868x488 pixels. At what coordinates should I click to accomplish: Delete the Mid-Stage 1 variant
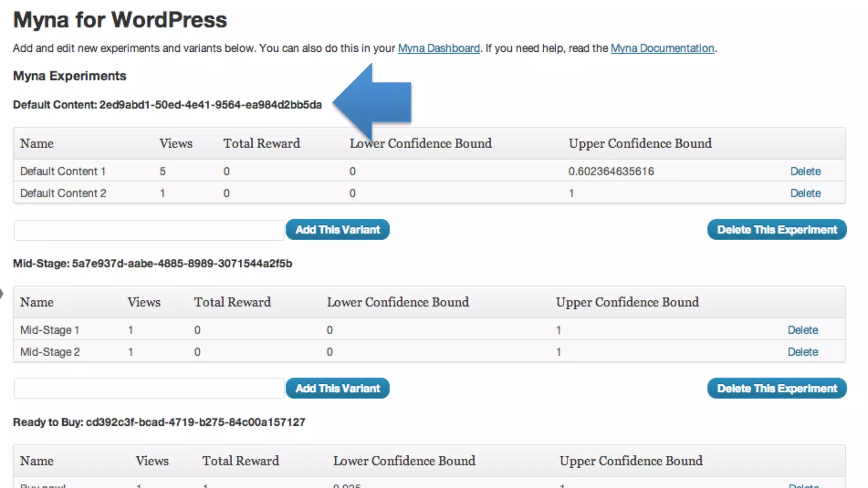click(x=803, y=330)
